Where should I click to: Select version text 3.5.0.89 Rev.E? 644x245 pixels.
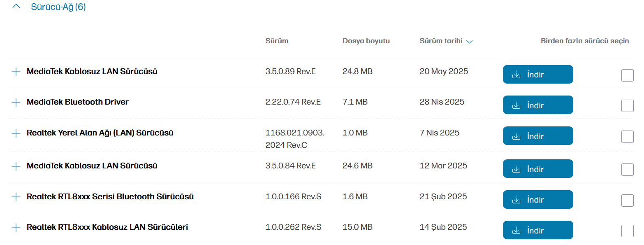click(x=291, y=72)
